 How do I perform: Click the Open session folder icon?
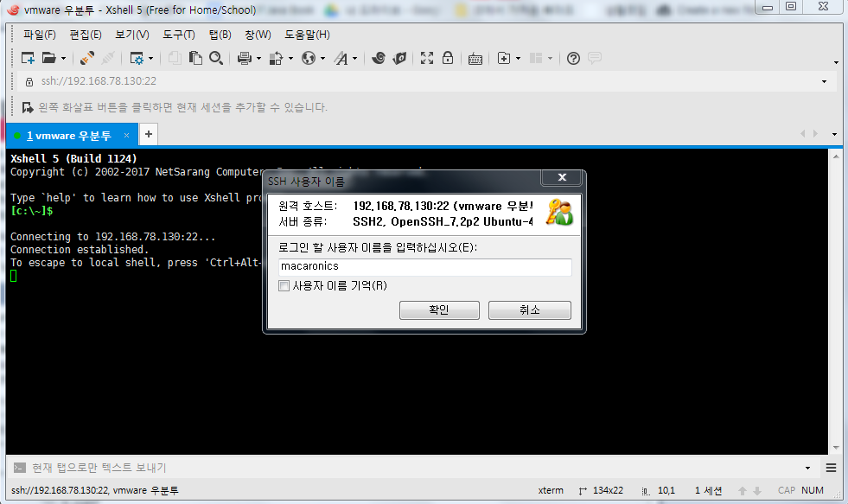pos(49,58)
